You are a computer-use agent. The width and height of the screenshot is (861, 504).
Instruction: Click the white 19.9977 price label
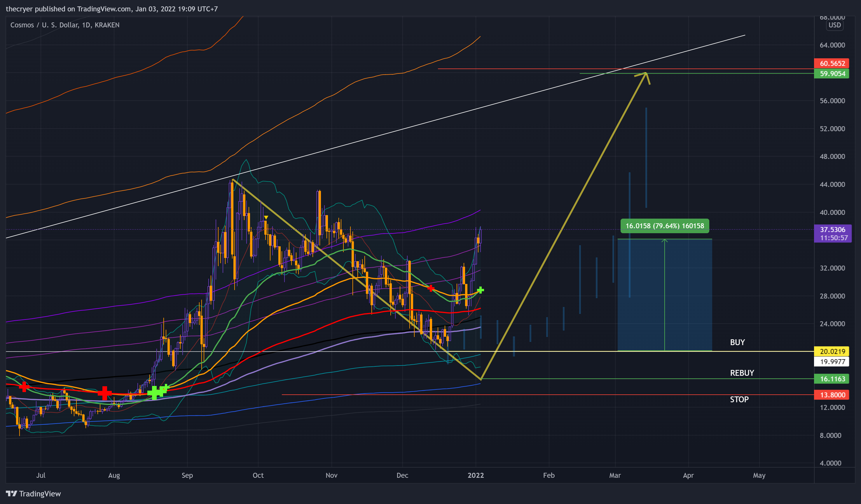coord(832,362)
